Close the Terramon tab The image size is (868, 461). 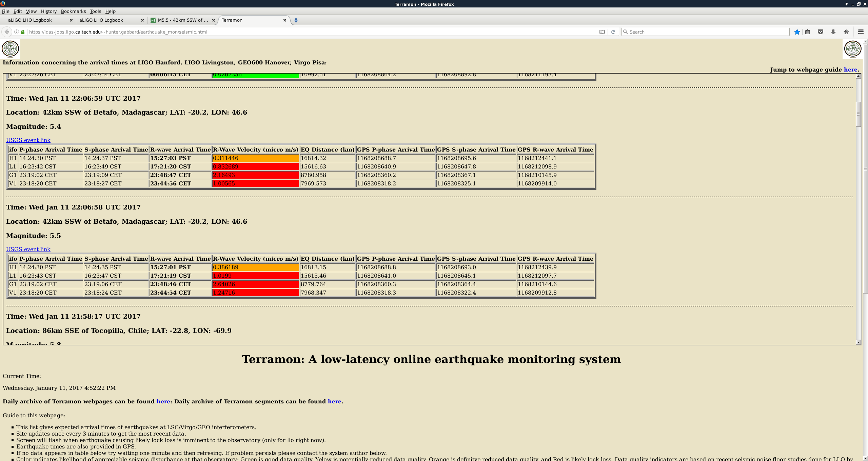(285, 20)
